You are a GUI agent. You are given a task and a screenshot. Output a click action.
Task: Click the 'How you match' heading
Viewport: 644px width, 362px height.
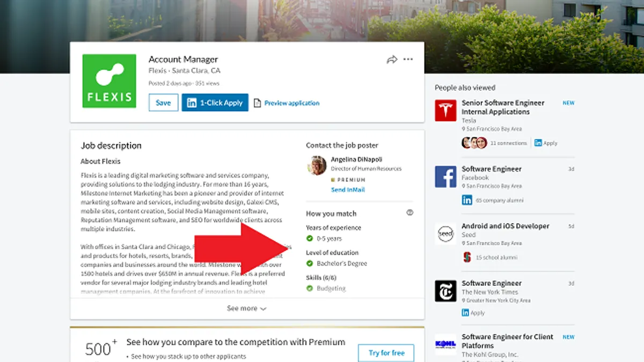[331, 213]
